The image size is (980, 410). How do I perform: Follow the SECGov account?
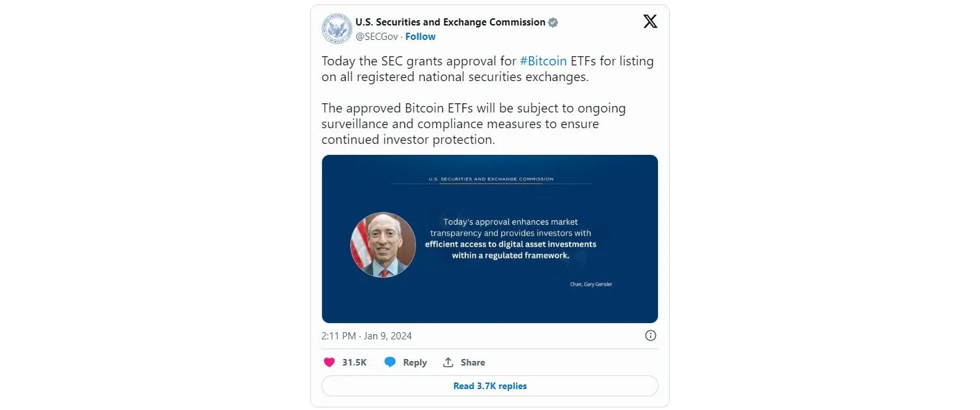click(x=420, y=37)
